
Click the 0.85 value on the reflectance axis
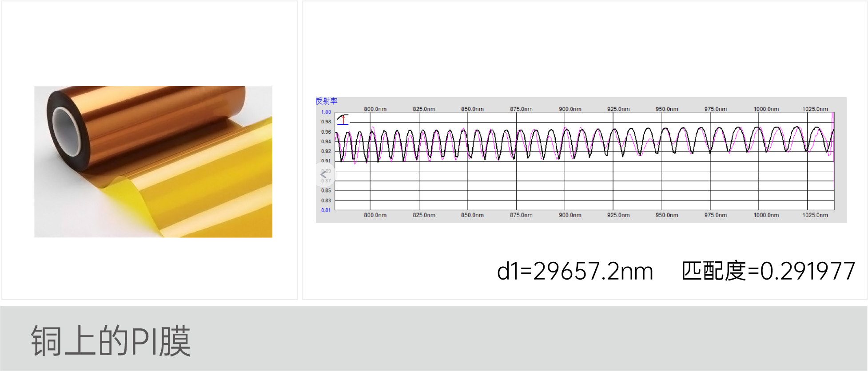tap(326, 190)
